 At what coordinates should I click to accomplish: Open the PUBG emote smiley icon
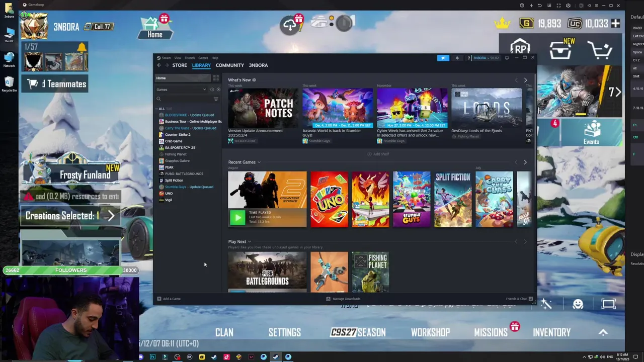pos(578,304)
